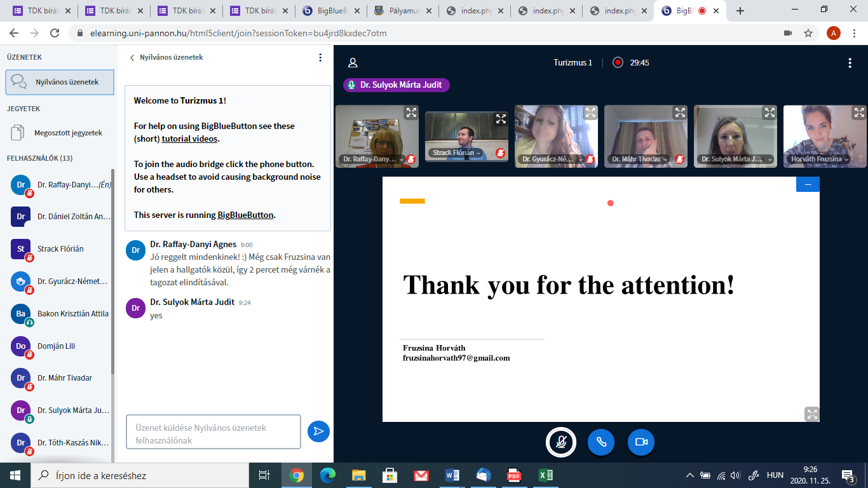Toggle microphone mute button
The image size is (868, 488).
pos(561,442)
